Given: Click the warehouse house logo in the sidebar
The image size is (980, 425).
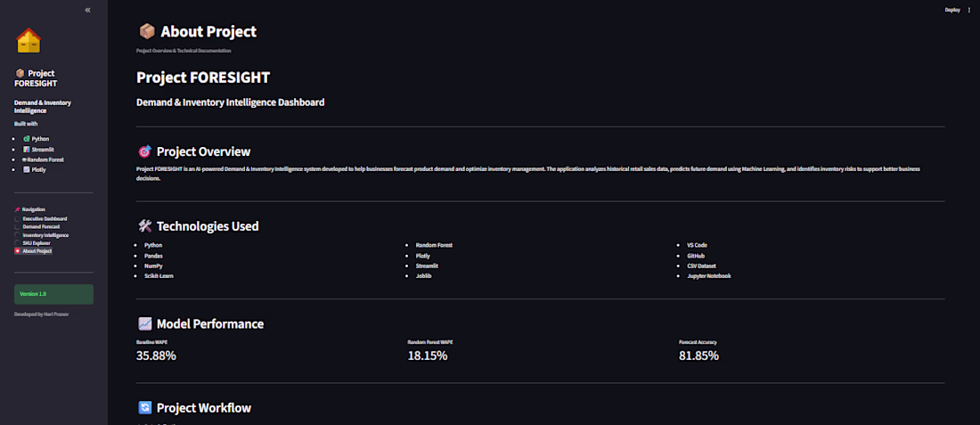Looking at the screenshot, I should pyautogui.click(x=29, y=41).
